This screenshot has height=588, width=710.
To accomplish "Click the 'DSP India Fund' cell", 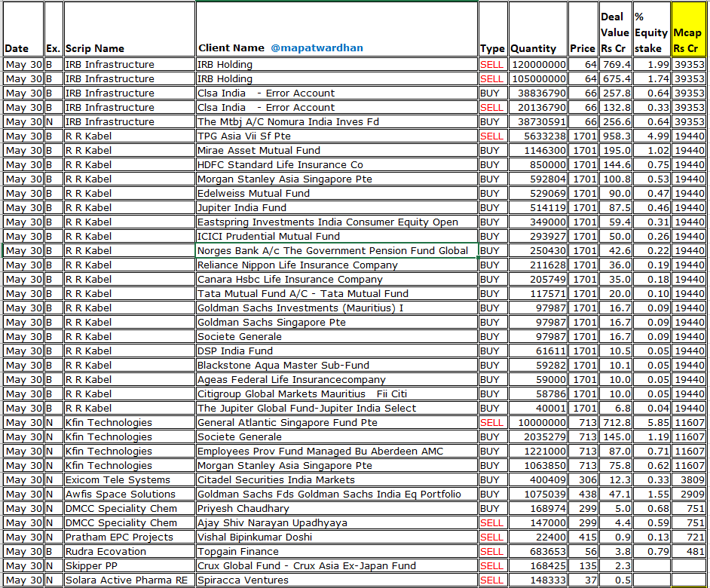I will pos(337,351).
